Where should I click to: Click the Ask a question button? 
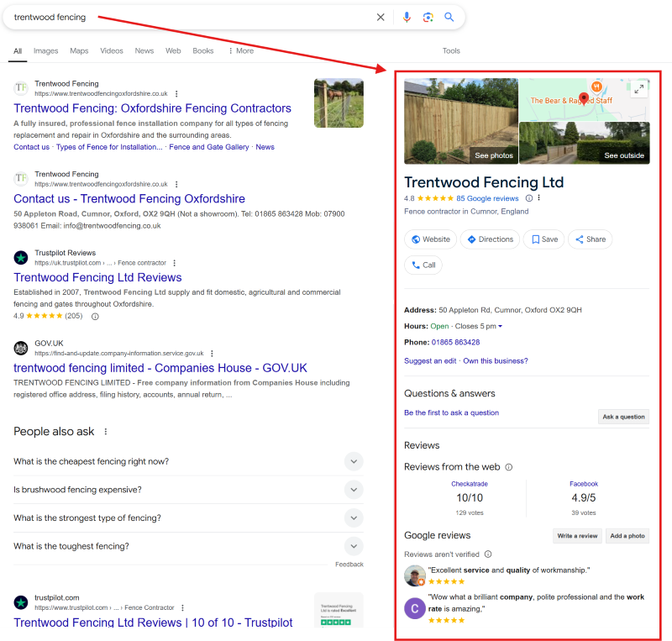(x=623, y=417)
